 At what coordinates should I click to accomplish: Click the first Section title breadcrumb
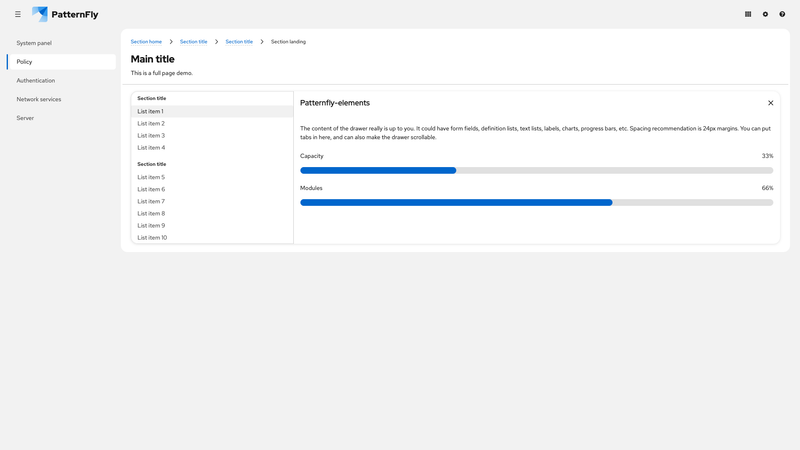[x=193, y=42]
